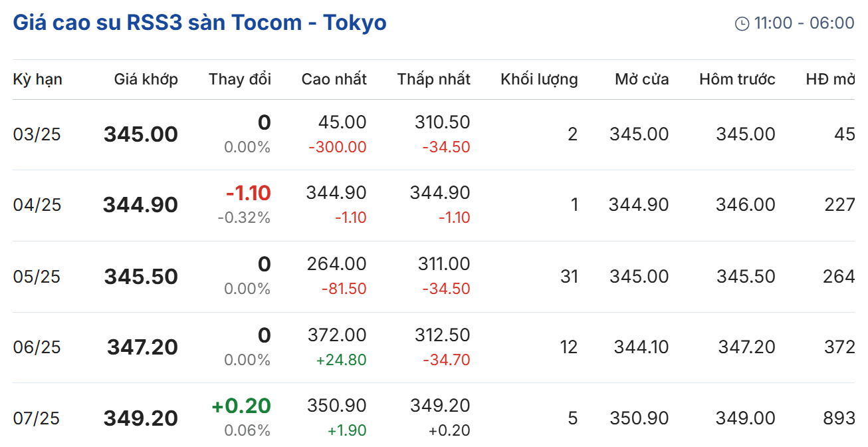Click the title Giá cao su RSS3 sàn Tocom
This screenshot has height=447, width=868.
199,23
